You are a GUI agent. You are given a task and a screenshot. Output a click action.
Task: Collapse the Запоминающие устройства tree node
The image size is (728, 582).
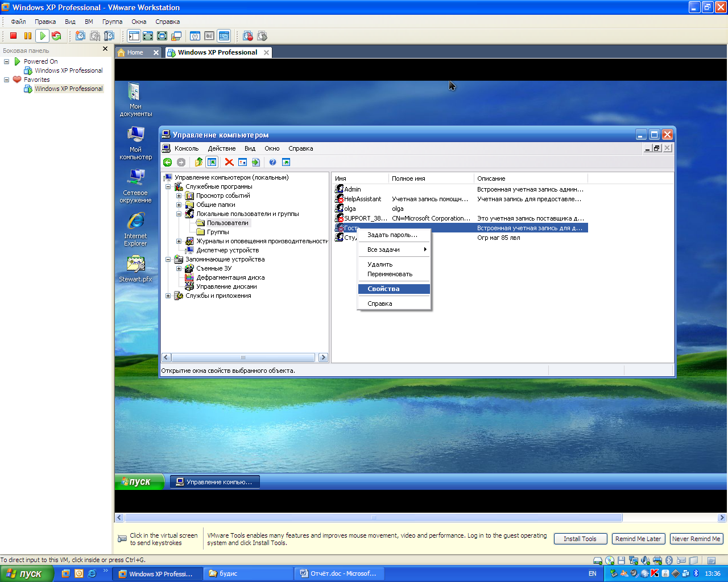click(168, 259)
